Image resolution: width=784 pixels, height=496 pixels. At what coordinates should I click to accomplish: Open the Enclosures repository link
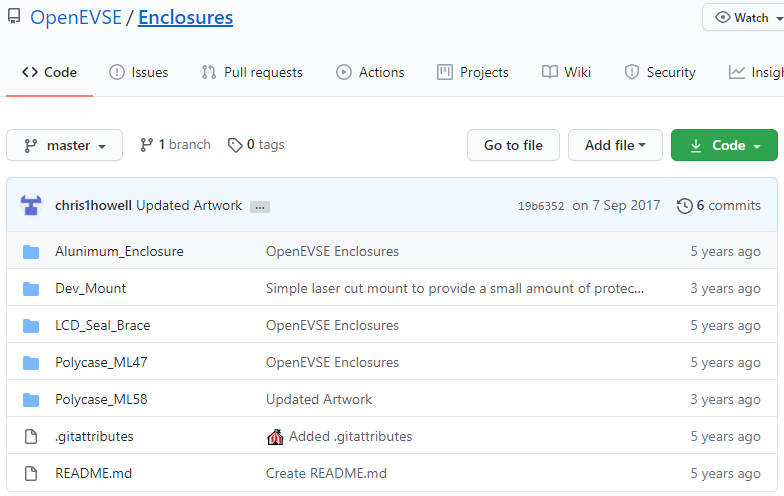coord(186,18)
